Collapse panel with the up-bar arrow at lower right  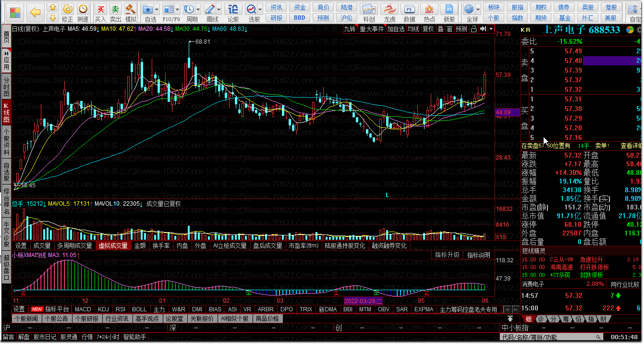pyautogui.click(x=509, y=319)
